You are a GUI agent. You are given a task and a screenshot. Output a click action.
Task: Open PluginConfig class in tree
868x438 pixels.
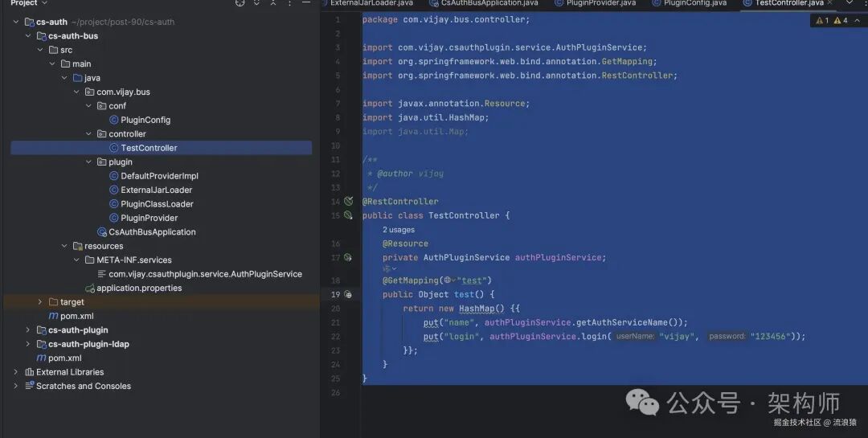pyautogui.click(x=145, y=121)
